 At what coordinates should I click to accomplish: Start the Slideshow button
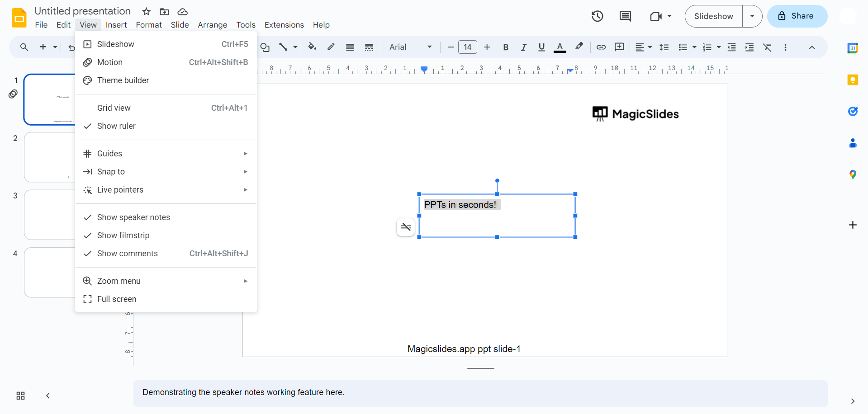714,16
